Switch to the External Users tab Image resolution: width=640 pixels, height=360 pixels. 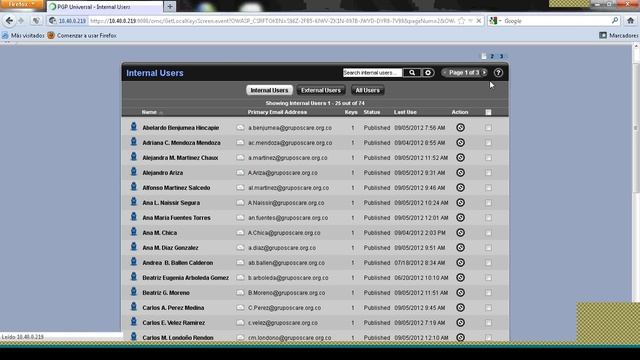[321, 90]
